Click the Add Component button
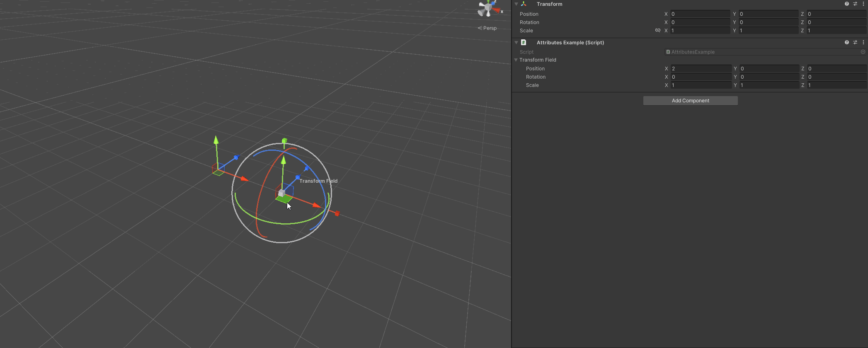Screen dimensions: 868x348 pyautogui.click(x=691, y=101)
